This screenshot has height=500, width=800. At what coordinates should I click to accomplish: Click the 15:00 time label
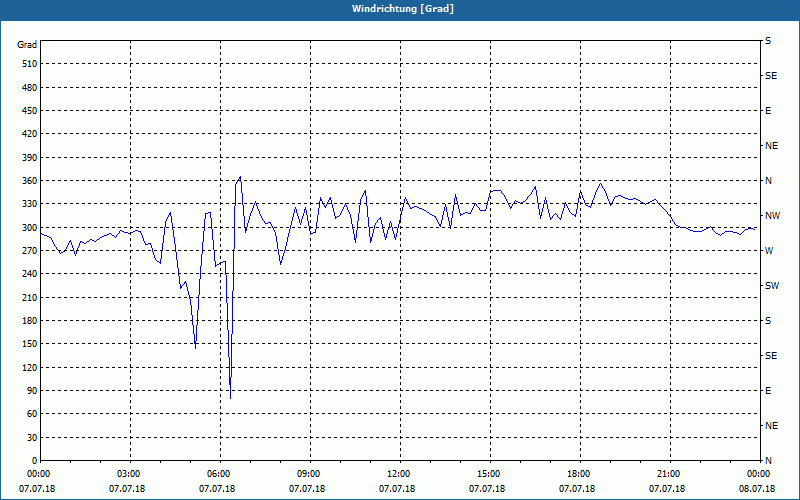490,474
